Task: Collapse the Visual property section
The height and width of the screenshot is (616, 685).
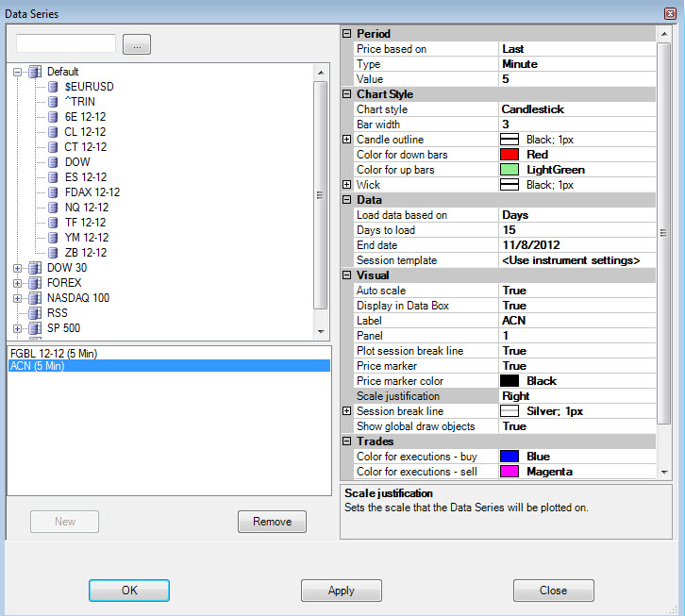Action: point(347,275)
